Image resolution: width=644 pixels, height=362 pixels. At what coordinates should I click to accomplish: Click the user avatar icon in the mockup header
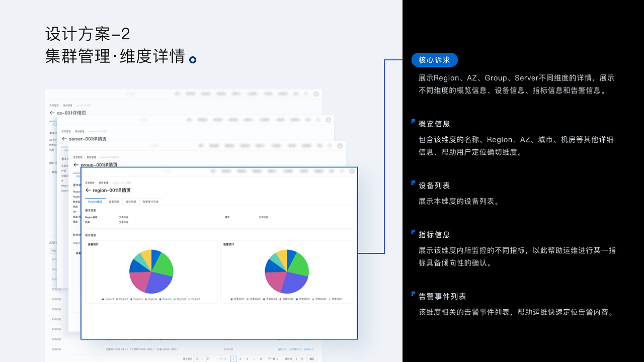pyautogui.click(x=352, y=171)
